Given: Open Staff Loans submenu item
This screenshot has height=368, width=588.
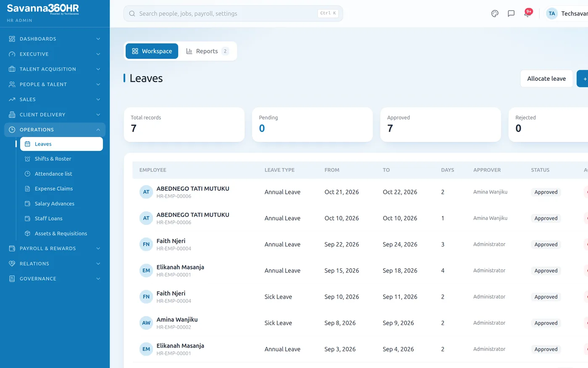Looking at the screenshot, I should tap(61, 218).
